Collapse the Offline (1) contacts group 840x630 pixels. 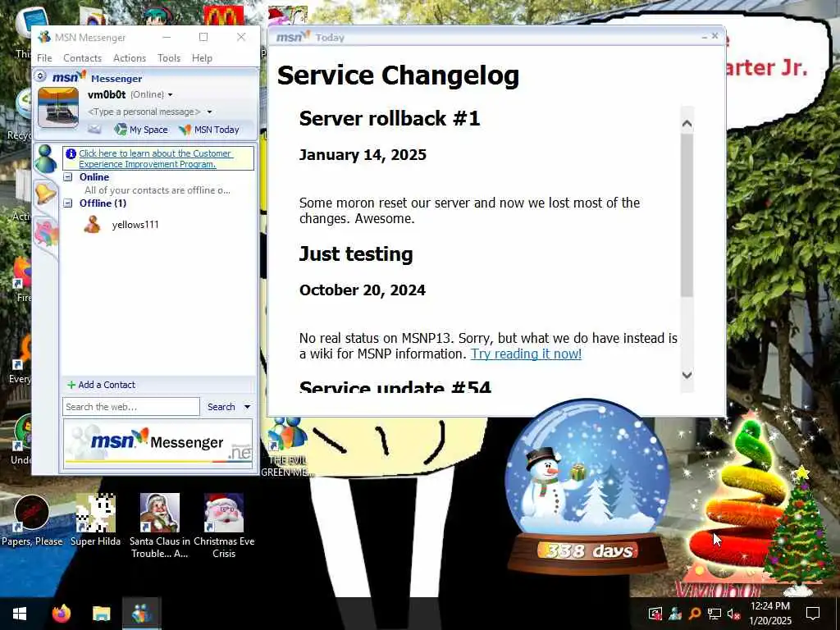coord(68,203)
